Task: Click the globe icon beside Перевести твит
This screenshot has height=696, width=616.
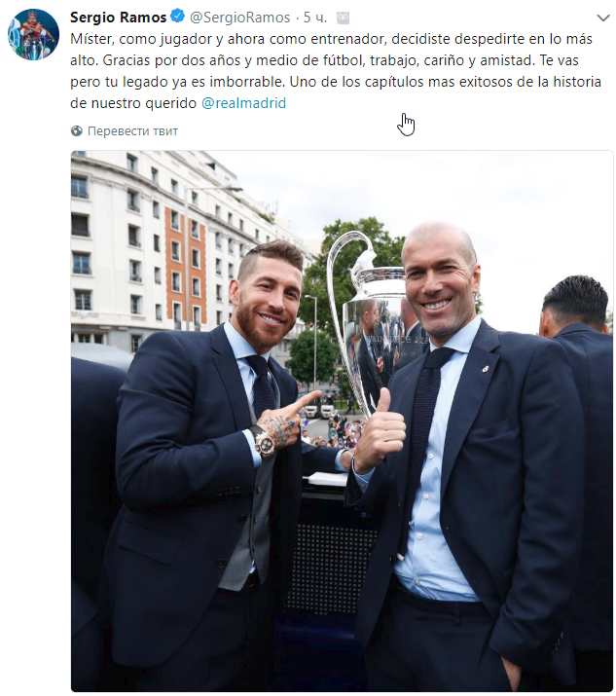Action: [76, 131]
